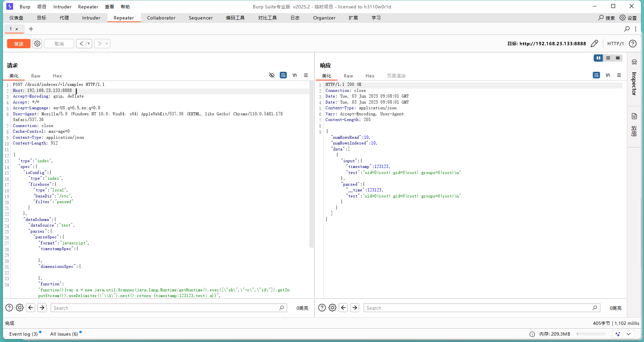The width and height of the screenshot is (644, 342).
Task: Click the orange 发送 send button
Action: [x=19, y=44]
